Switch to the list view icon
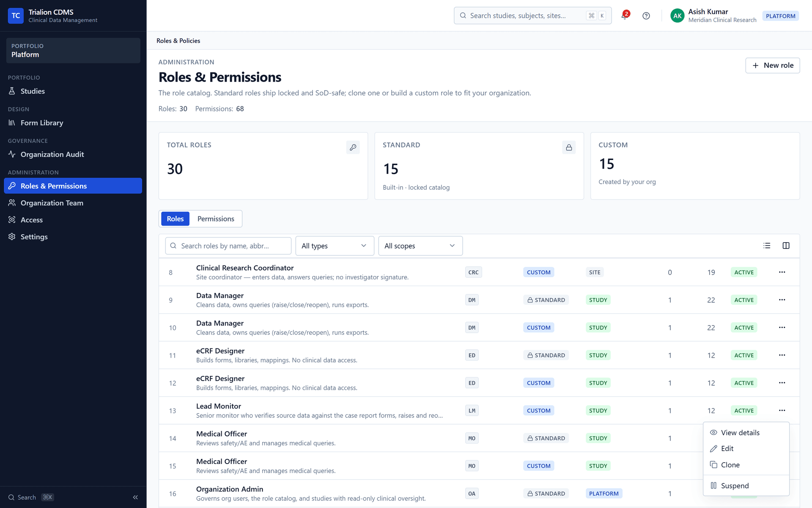812x508 pixels. [767, 246]
